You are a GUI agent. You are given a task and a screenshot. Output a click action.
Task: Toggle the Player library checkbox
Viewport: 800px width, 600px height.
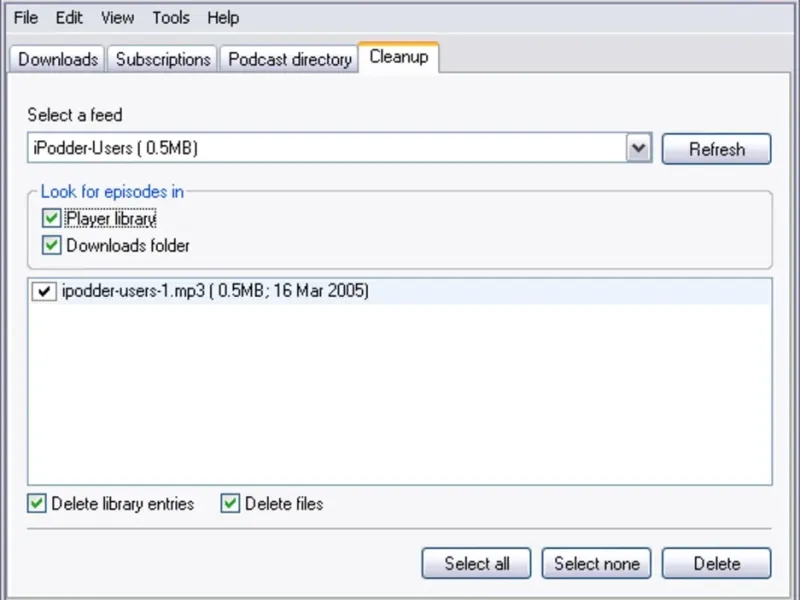[x=52, y=218]
